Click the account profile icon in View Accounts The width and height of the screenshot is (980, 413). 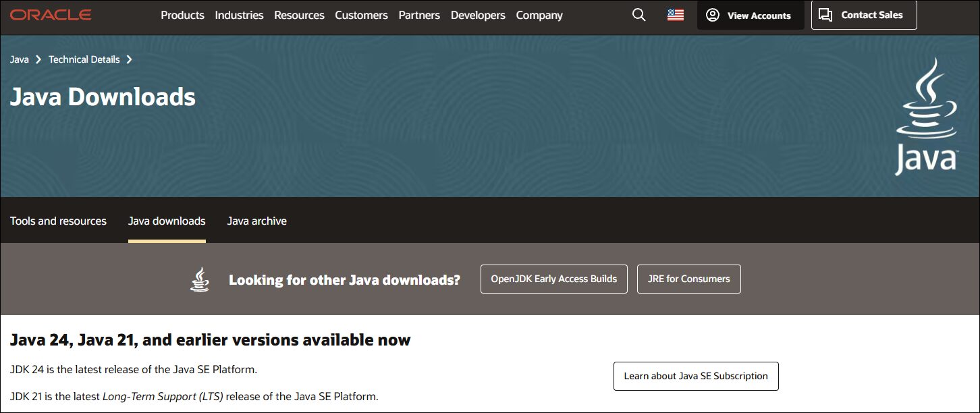(713, 15)
